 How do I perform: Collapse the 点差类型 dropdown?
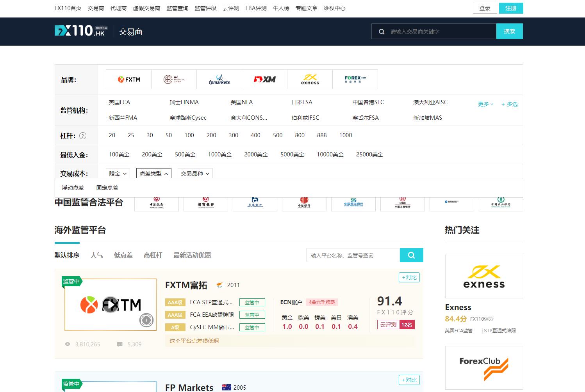point(154,174)
